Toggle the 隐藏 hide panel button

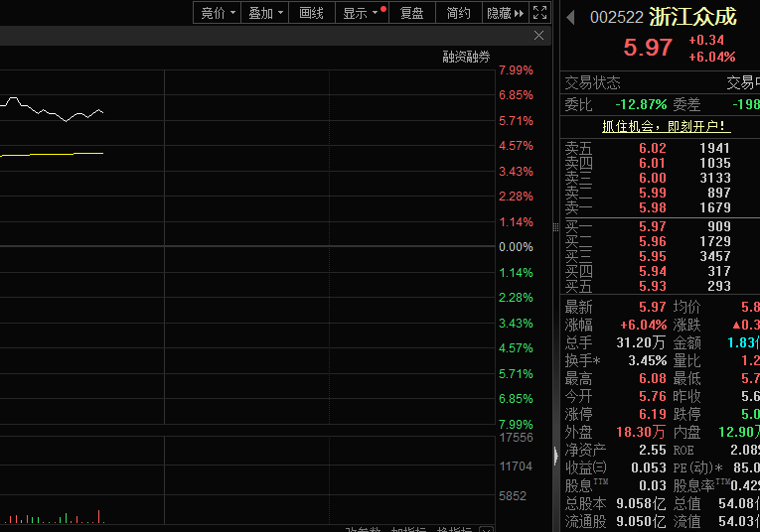coord(505,13)
